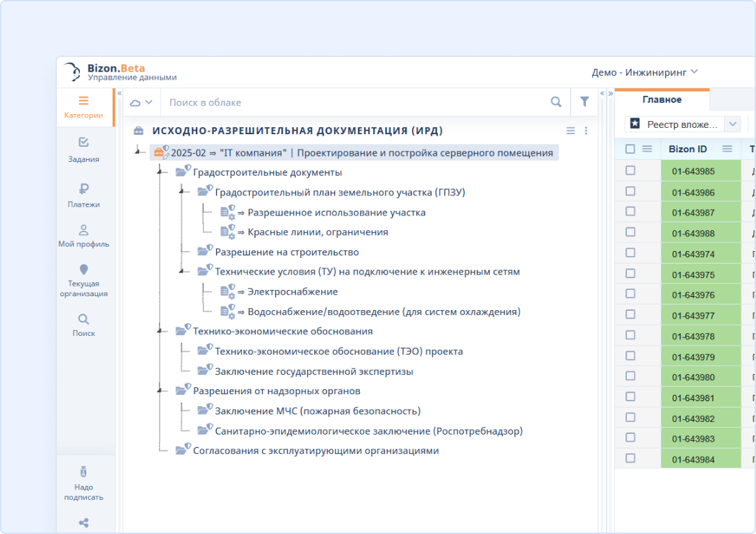Collapse the Градостроительные документы tree node
Image resolution: width=756 pixels, height=534 pixels.
[x=159, y=172]
